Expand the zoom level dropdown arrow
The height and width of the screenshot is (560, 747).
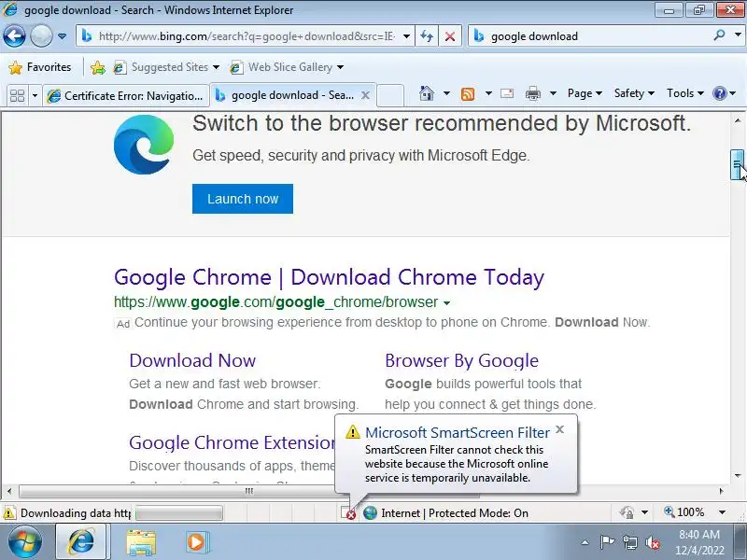click(x=722, y=512)
